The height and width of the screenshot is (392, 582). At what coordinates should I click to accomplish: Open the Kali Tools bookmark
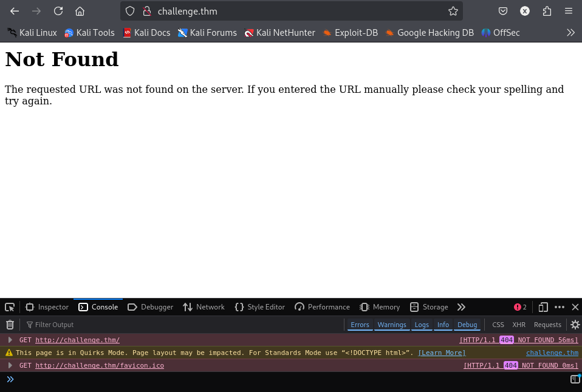click(x=89, y=33)
